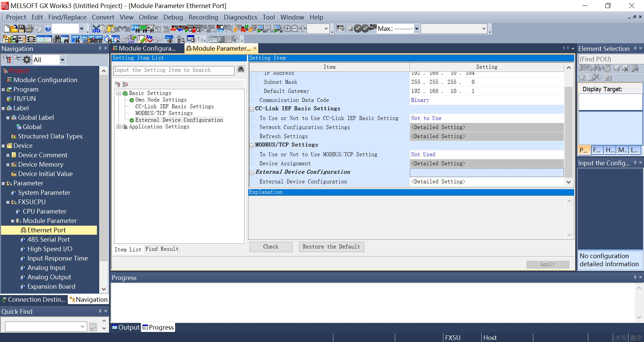This screenshot has height=342, width=644.
Task: Collapse the MODBUS/TCP Settings section
Action: point(252,145)
